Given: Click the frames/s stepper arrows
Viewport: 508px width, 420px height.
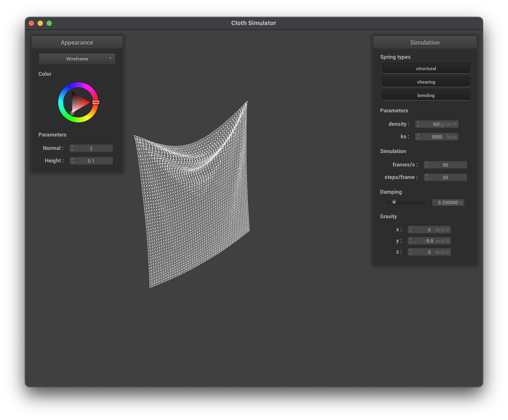Looking at the screenshot, I should click(426, 165).
